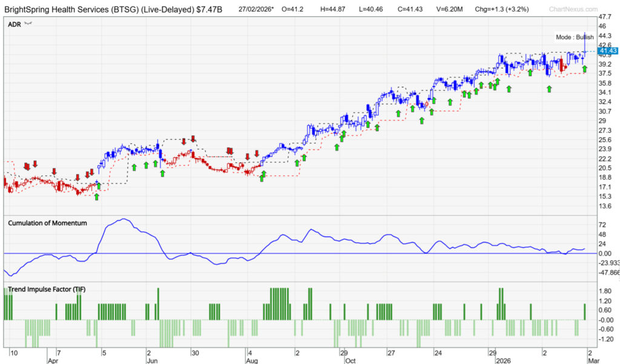
Task: Select the ADR indicator label in chart panel
Action: pos(12,24)
